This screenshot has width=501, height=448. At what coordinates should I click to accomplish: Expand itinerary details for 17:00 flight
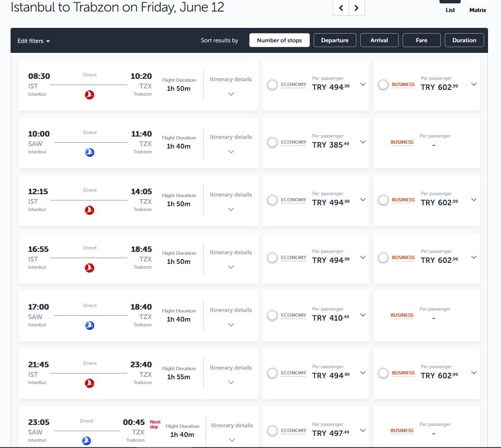231,324
